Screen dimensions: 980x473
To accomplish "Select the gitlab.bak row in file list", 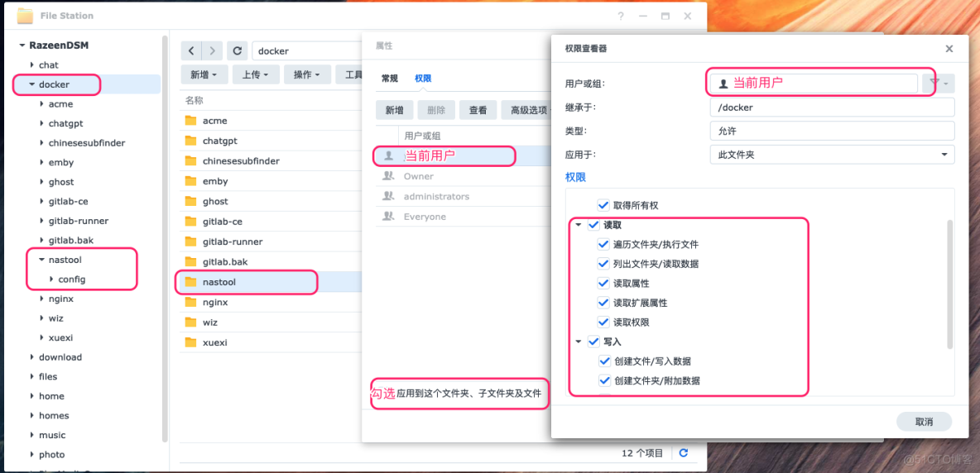I will click(x=271, y=261).
